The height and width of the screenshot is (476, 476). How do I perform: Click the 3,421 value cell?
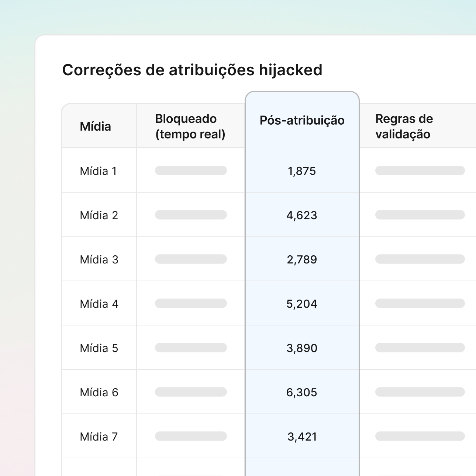pyautogui.click(x=302, y=437)
